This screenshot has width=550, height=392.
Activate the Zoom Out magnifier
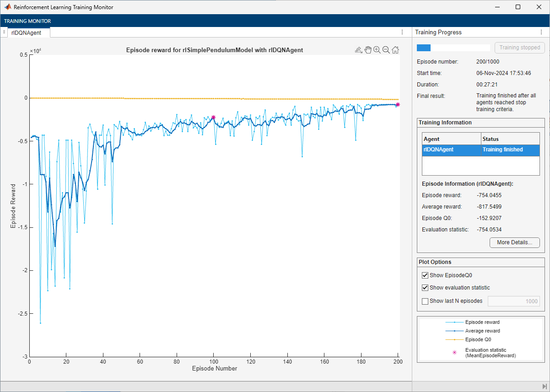pyautogui.click(x=386, y=50)
